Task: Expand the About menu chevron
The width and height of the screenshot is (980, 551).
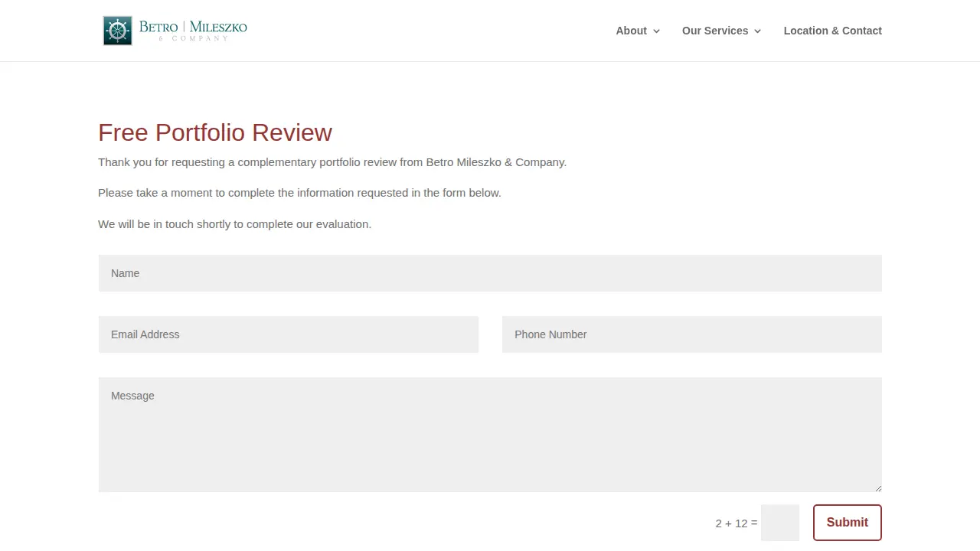Action: point(656,31)
